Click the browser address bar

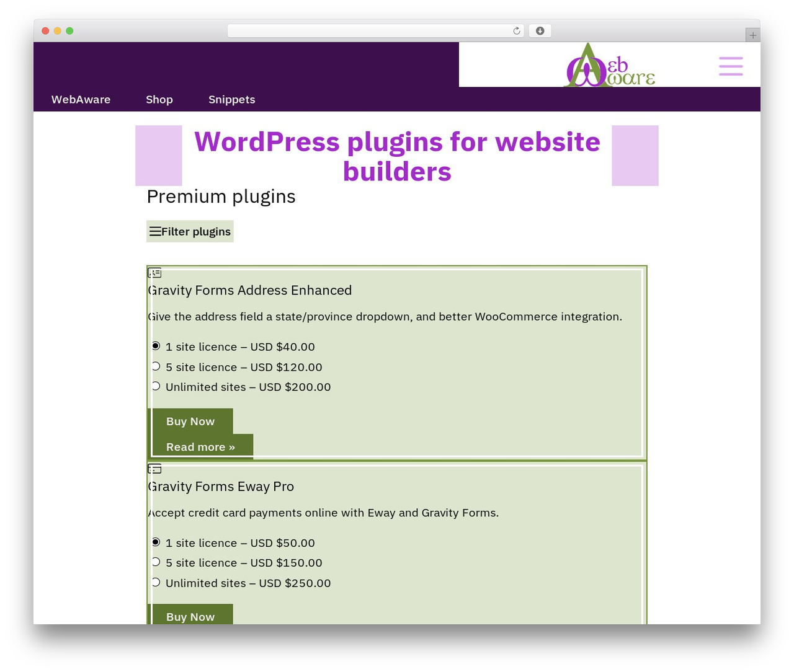(375, 31)
